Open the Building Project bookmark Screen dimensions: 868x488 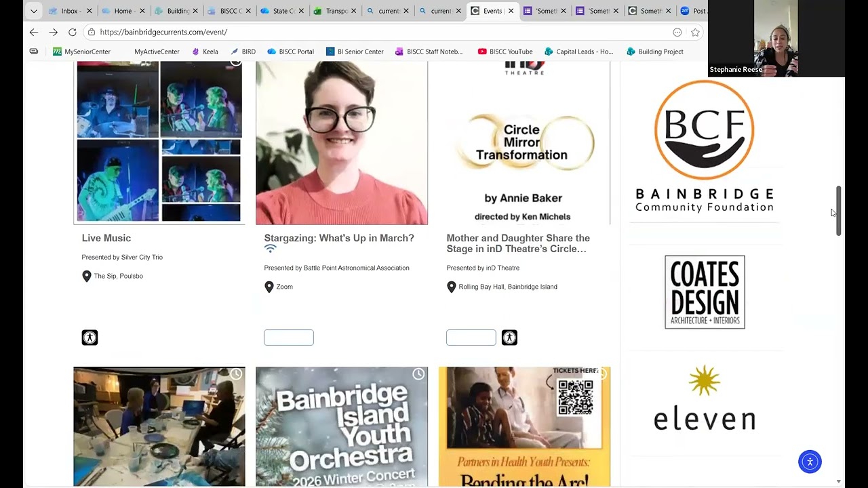click(x=655, y=52)
